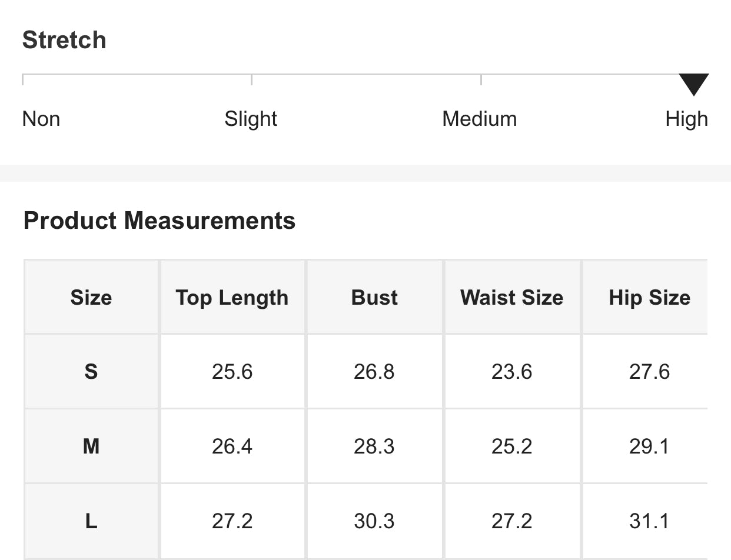Click the Bust column header

(374, 298)
